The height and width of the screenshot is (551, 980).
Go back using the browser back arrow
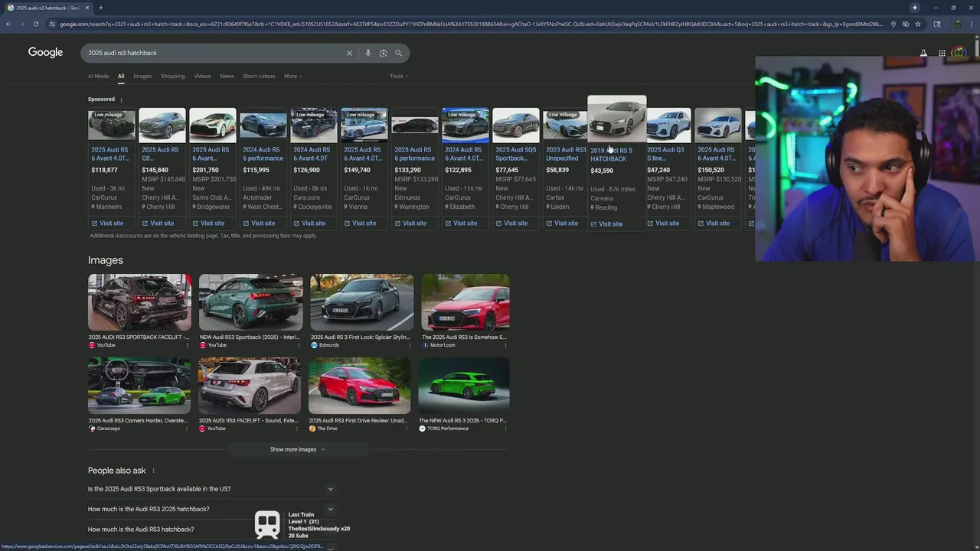8,24
